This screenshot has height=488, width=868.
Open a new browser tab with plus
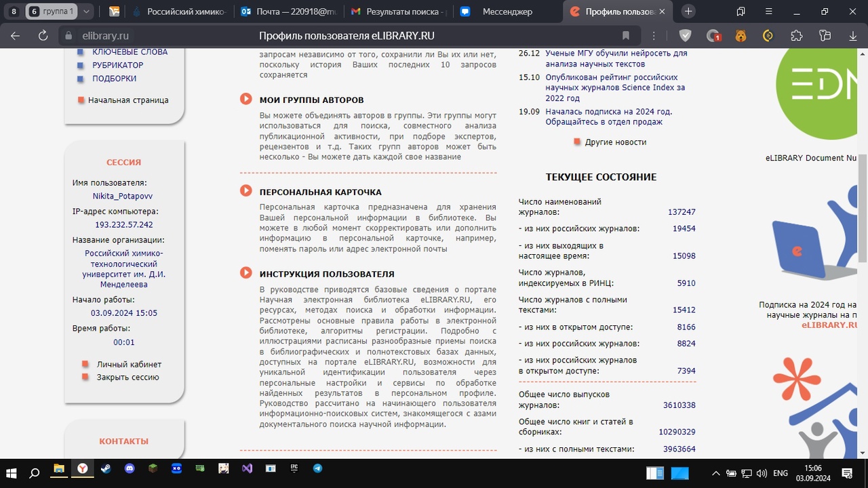(688, 12)
